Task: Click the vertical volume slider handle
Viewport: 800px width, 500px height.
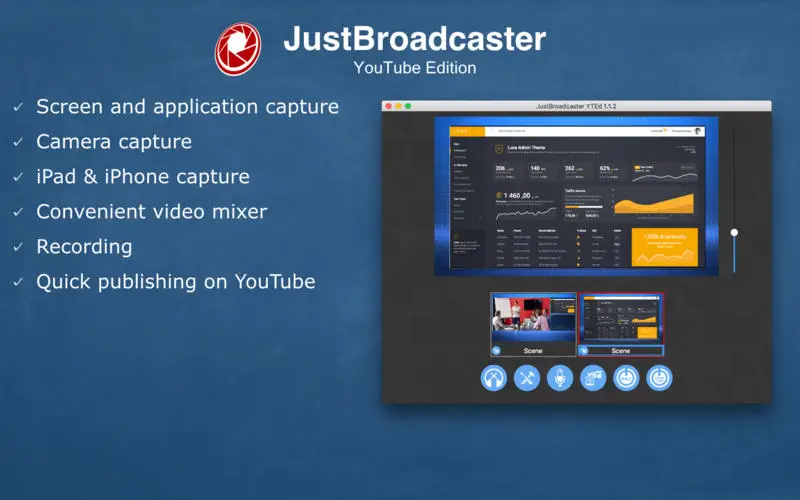Action: (734, 233)
